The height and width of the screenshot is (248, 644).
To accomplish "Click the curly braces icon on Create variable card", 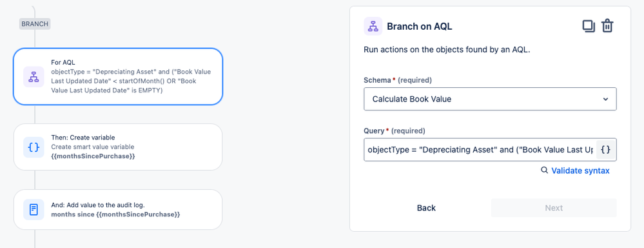I will pos(34,147).
